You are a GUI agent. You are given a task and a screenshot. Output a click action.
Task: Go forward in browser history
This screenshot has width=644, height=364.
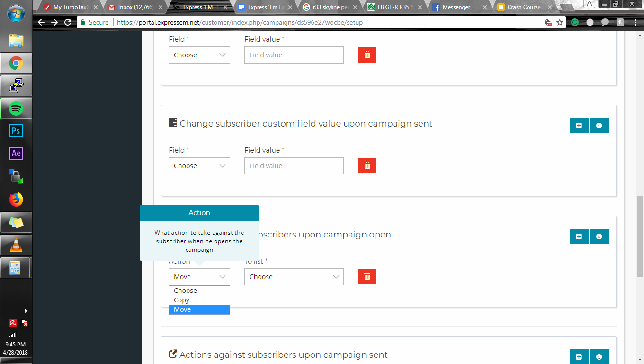click(54, 22)
